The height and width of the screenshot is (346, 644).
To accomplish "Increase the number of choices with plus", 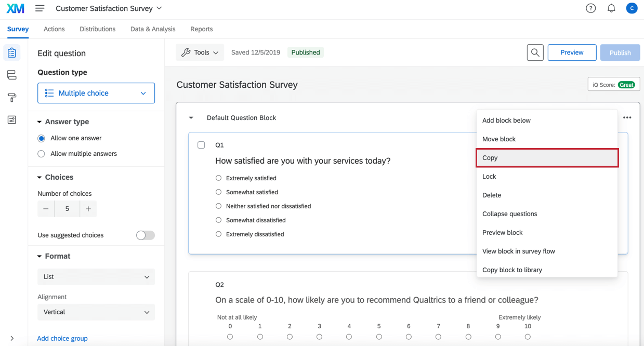I will coord(88,209).
